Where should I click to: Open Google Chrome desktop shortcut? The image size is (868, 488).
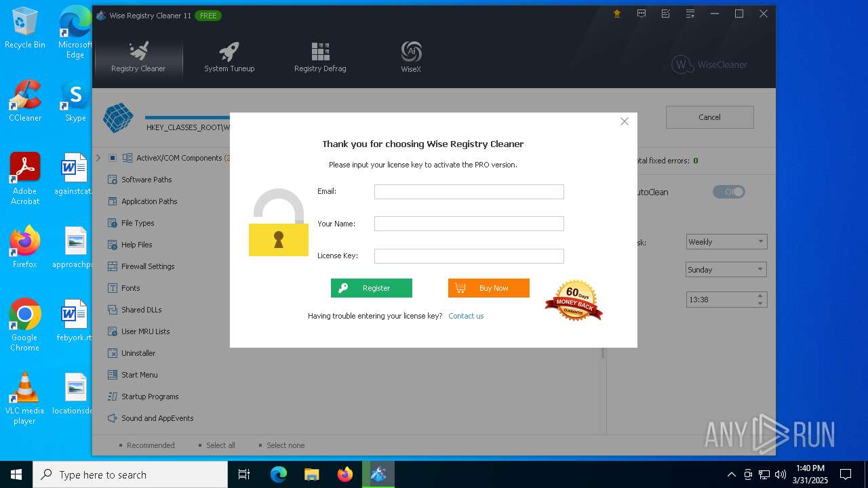[x=25, y=325]
